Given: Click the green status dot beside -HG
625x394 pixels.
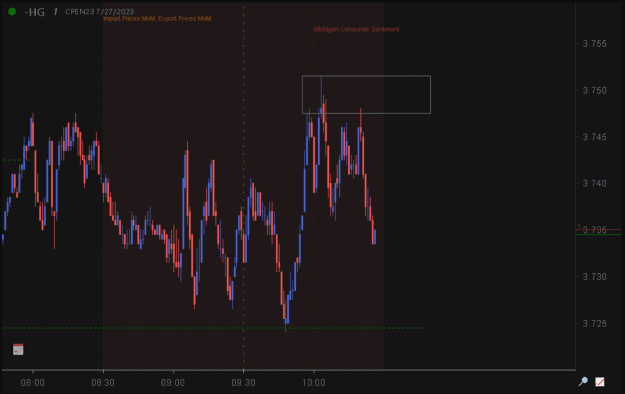Looking at the screenshot, I should tap(12, 12).
